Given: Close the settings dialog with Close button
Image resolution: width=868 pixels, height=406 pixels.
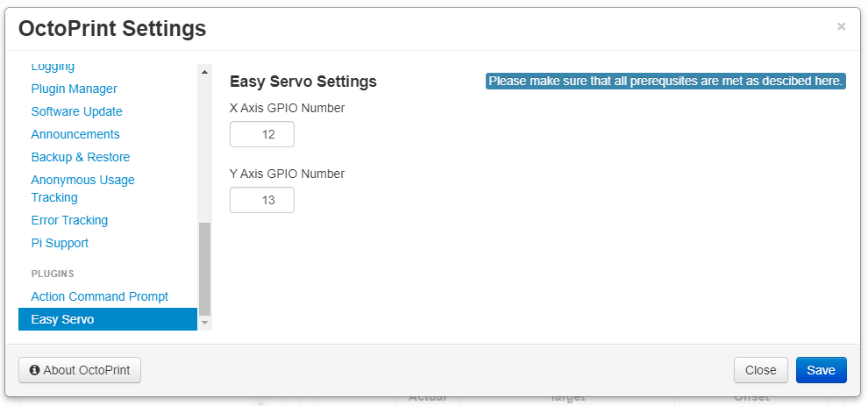Looking at the screenshot, I should pos(761,370).
